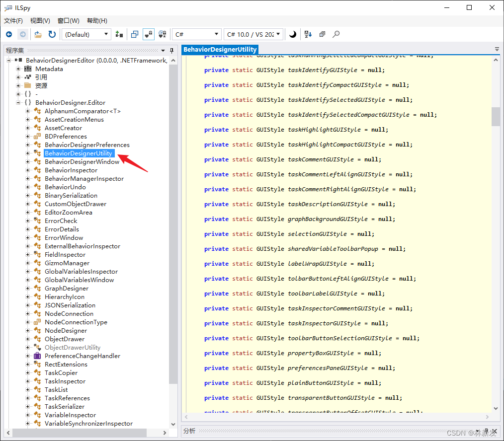Screen dimensions: 504x441
Task: Select the NodeDesigner class
Action: coord(66,331)
